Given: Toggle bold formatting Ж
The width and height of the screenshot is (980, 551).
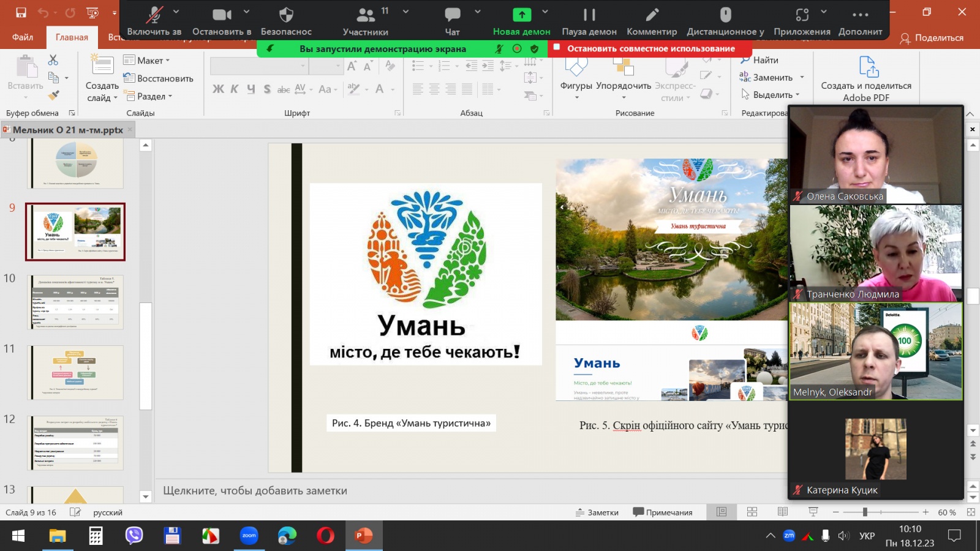Looking at the screenshot, I should [x=218, y=89].
